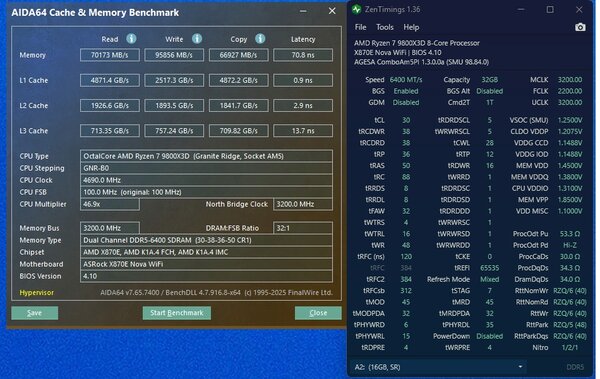This screenshot has width=600, height=379.
Task: Click BIOS Version value 4.10
Action: coord(206,276)
